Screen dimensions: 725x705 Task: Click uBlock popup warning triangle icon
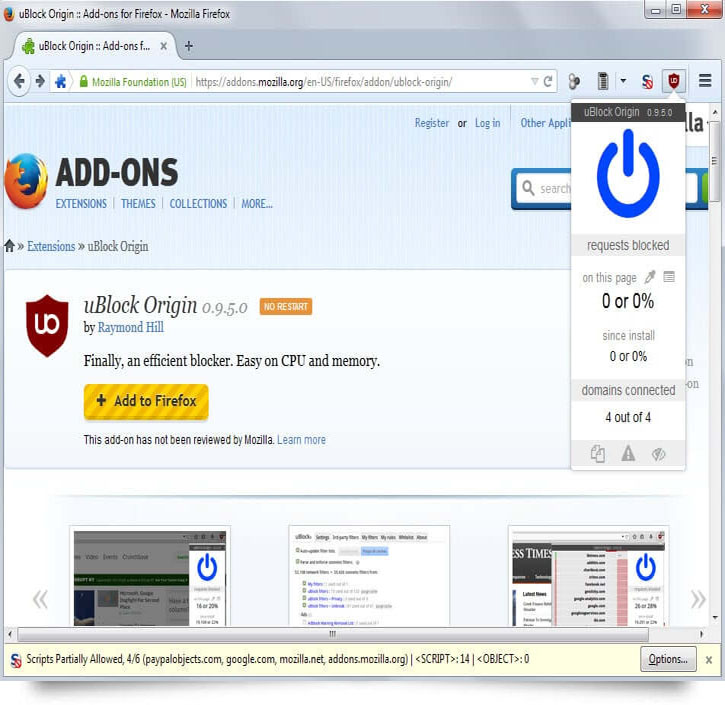pyautogui.click(x=628, y=453)
